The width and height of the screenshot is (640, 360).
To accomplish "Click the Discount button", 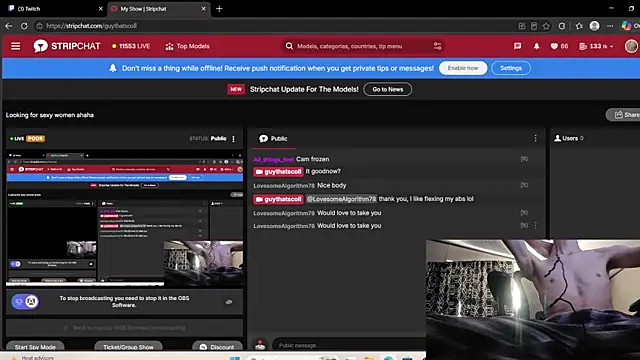I will click(217, 347).
